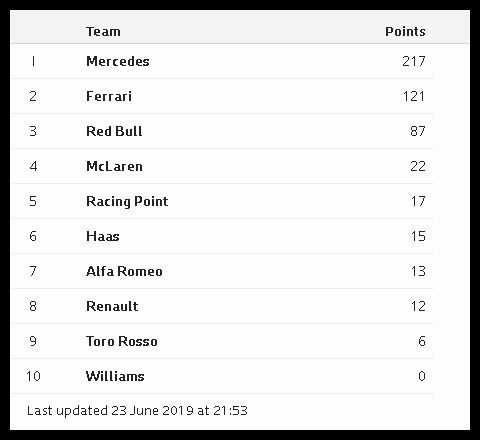Open the Alfa Romeo entry

(x=124, y=271)
